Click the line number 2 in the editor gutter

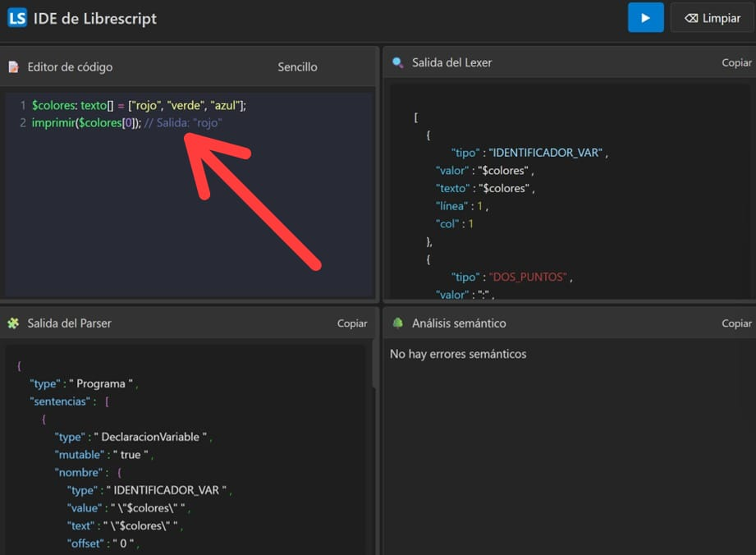[x=23, y=122]
